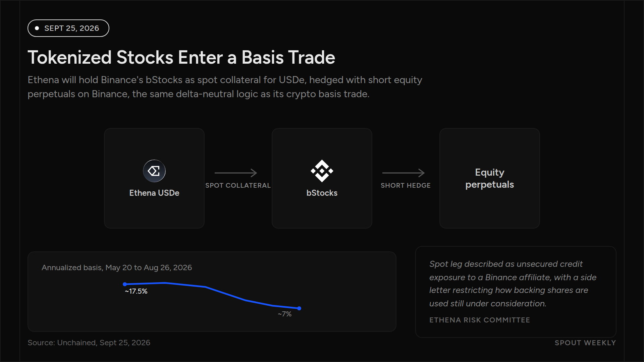Click the SPOUT WEEKLY branding text

(x=585, y=343)
